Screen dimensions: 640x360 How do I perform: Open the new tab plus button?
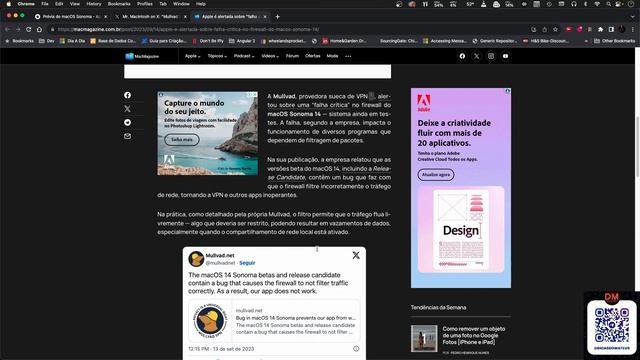[278, 17]
